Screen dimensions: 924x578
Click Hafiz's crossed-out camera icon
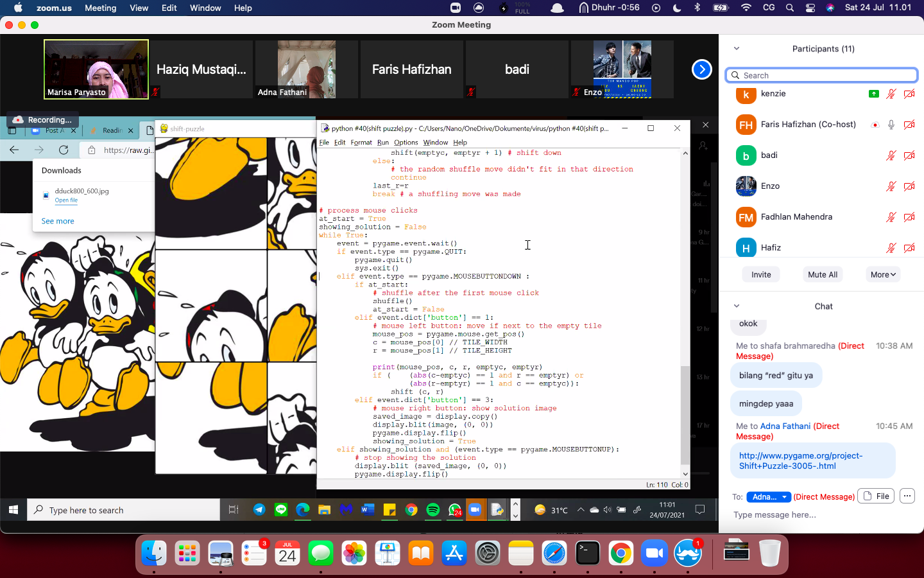pyautogui.click(x=909, y=248)
